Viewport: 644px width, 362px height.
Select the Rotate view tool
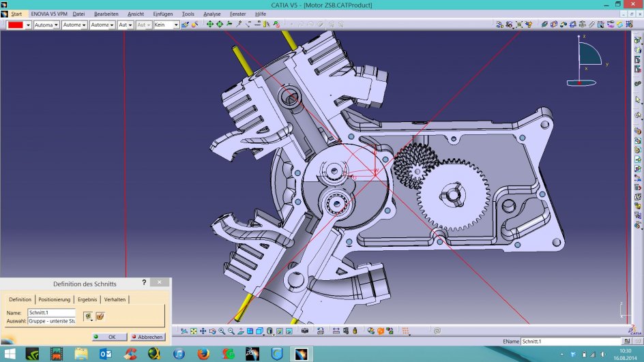coord(213,331)
